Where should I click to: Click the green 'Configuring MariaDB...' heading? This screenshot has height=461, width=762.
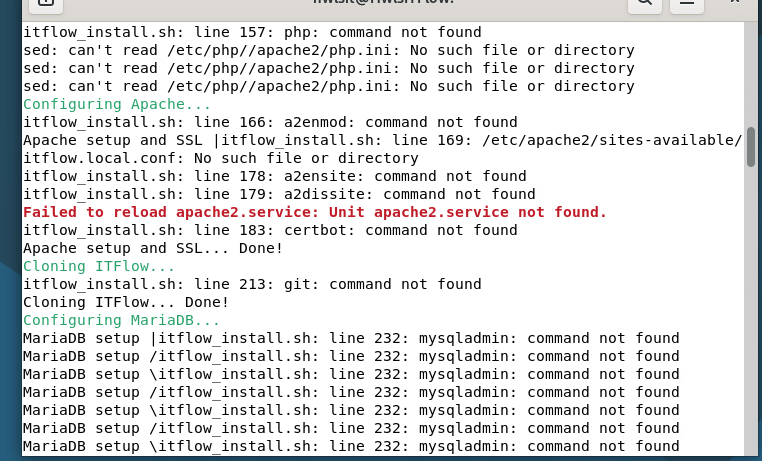click(121, 320)
